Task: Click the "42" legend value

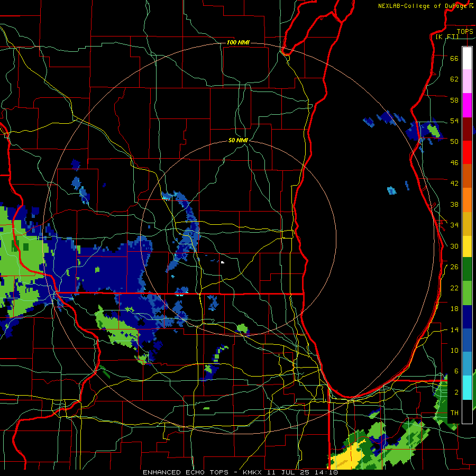Action: 454,184
